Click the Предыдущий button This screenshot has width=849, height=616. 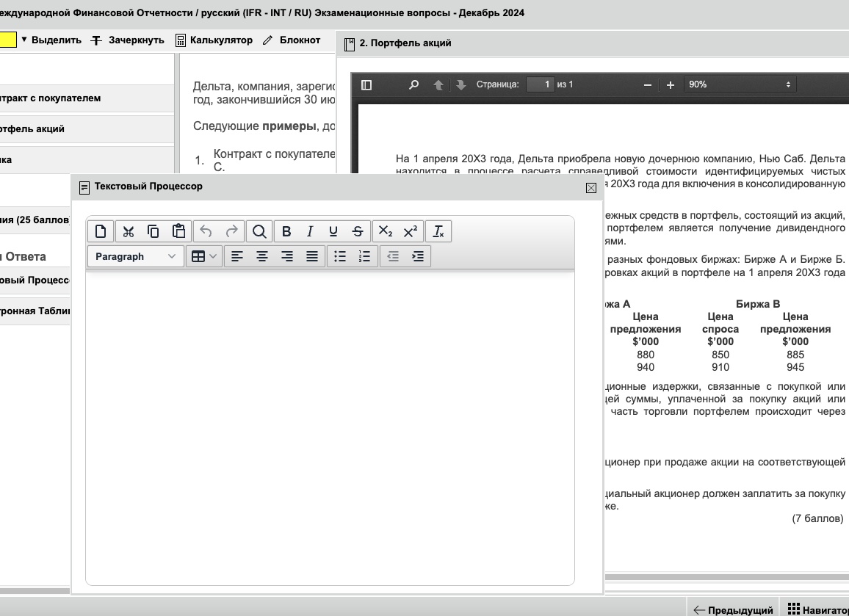733,609
